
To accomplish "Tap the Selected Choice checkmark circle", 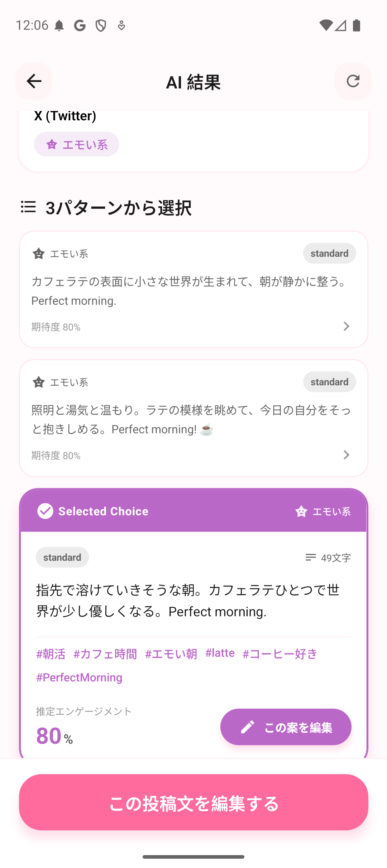I will click(x=46, y=511).
